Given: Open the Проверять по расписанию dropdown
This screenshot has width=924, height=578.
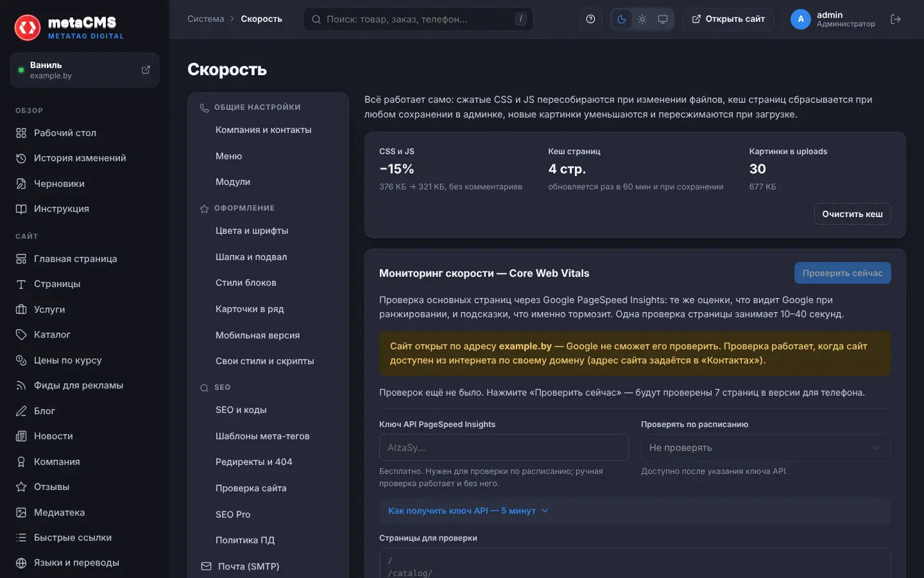Looking at the screenshot, I should pyautogui.click(x=766, y=448).
